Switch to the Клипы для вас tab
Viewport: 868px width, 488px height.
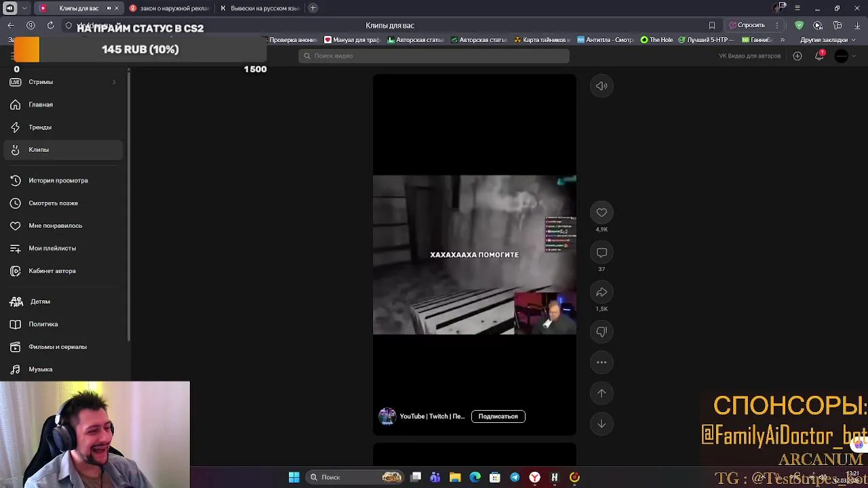[x=78, y=8]
